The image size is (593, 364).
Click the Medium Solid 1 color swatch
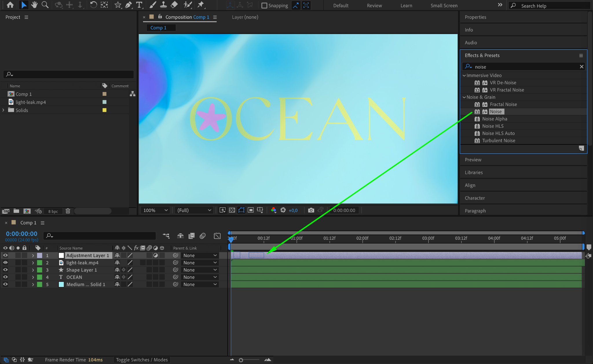click(x=61, y=284)
